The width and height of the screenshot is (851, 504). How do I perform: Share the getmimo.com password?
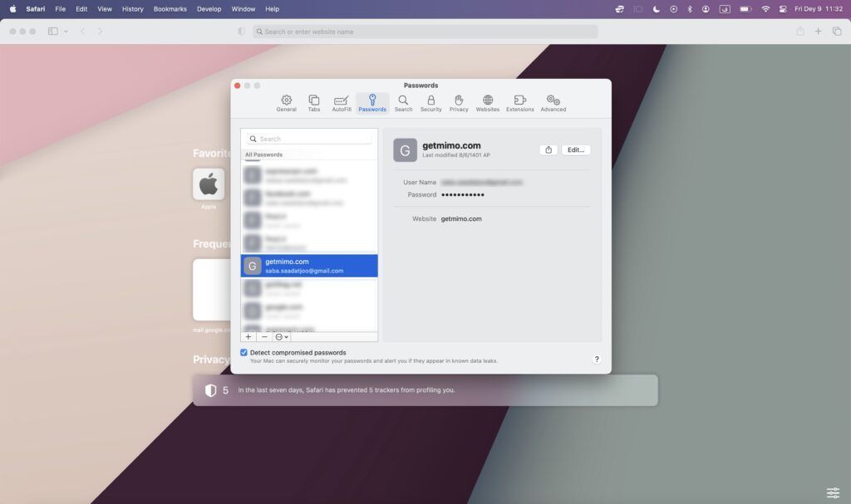(x=548, y=149)
